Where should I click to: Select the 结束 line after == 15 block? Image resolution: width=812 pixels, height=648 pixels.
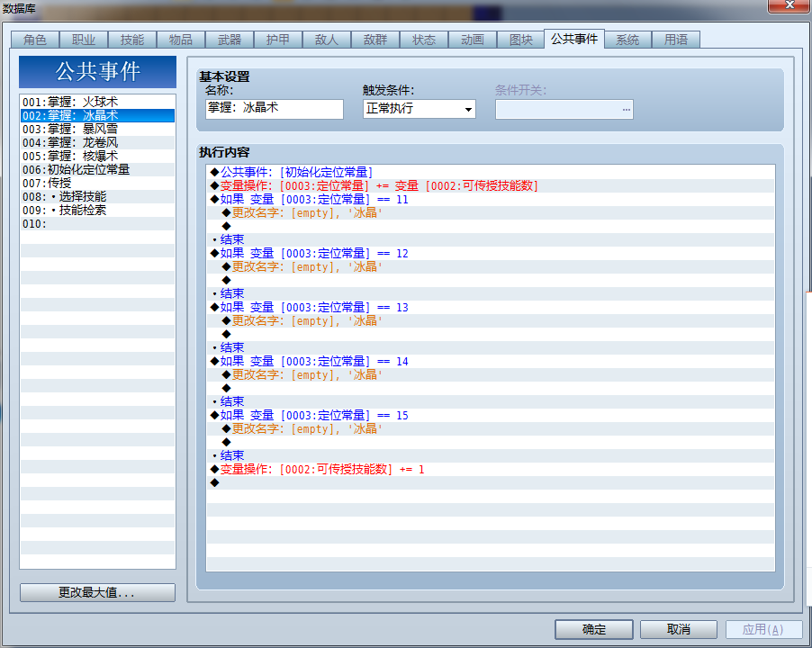click(491, 455)
